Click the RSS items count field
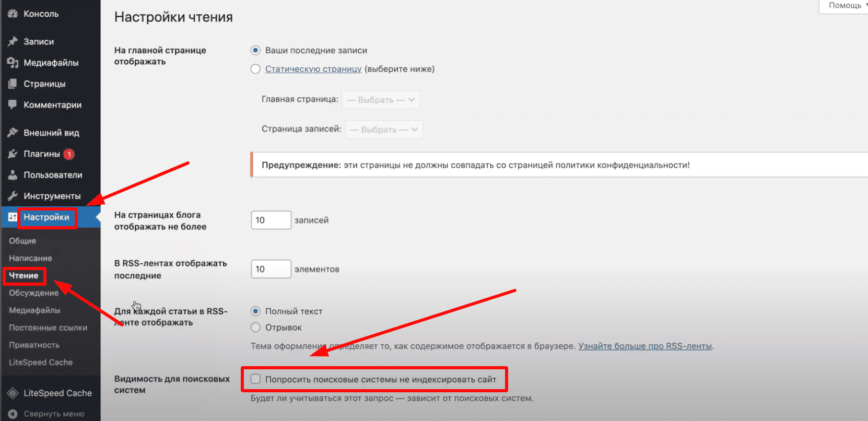868x421 pixels. coord(271,269)
